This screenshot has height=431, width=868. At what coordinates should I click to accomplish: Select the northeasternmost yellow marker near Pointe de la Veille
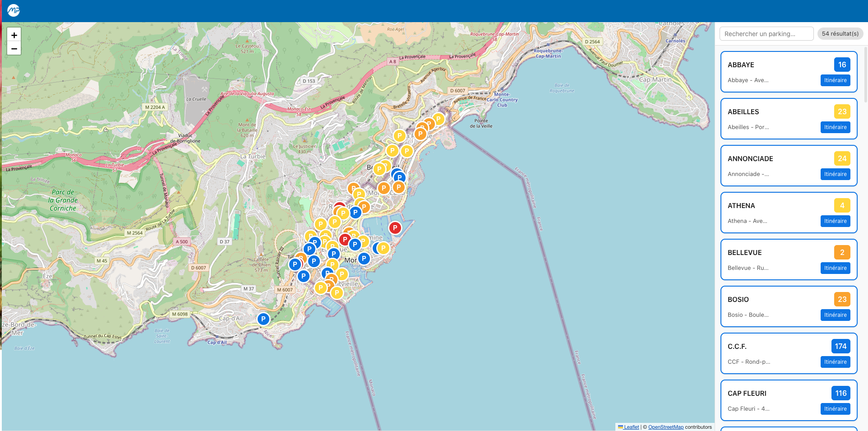coord(438,119)
